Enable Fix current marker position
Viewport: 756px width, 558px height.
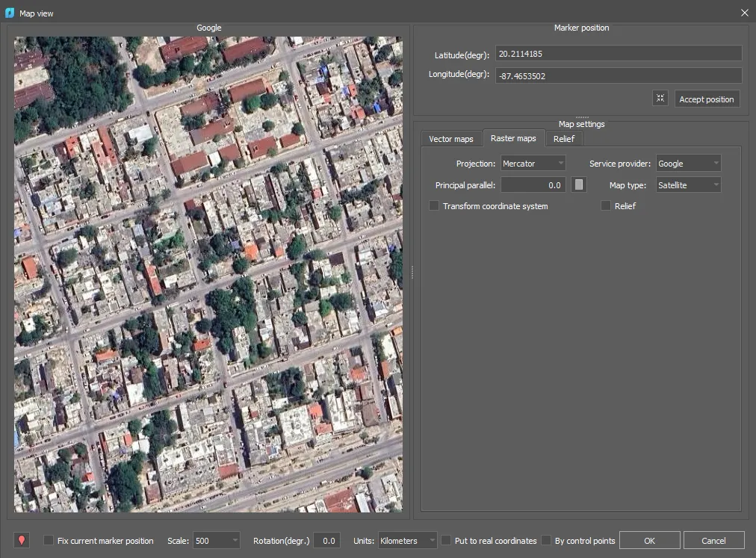(x=48, y=540)
